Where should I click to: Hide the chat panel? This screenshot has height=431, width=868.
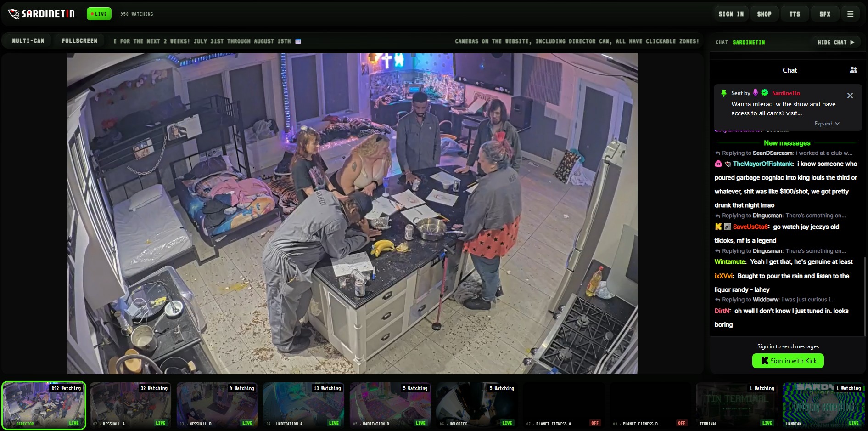tap(836, 42)
